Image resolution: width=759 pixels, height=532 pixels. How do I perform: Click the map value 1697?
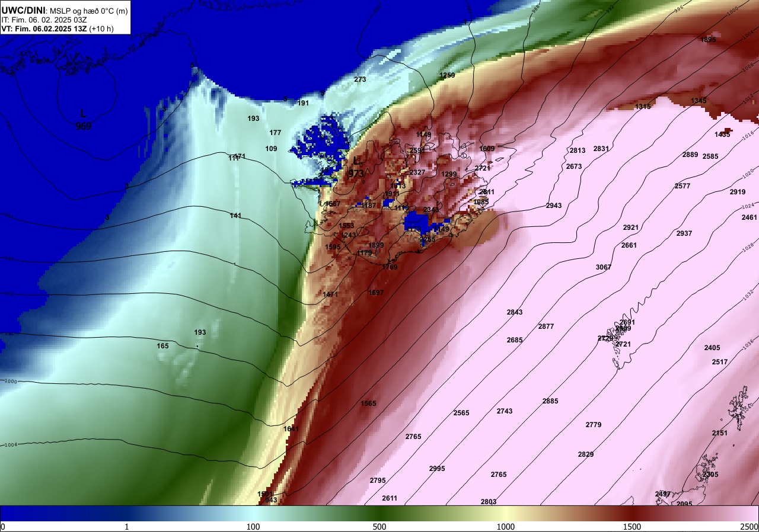376,293
